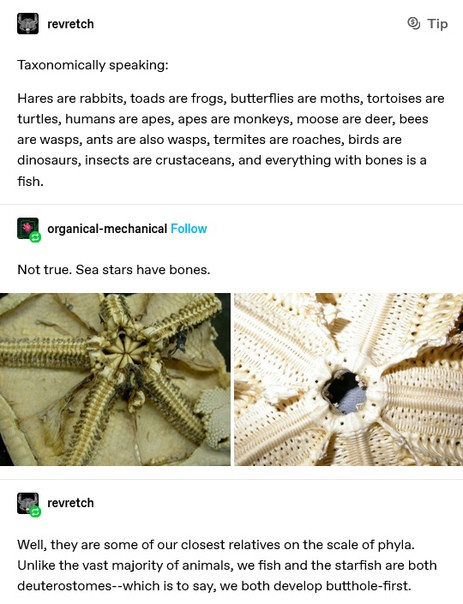
Task: Open revretch's avatar that has the reblog badge
Action: click(28, 503)
